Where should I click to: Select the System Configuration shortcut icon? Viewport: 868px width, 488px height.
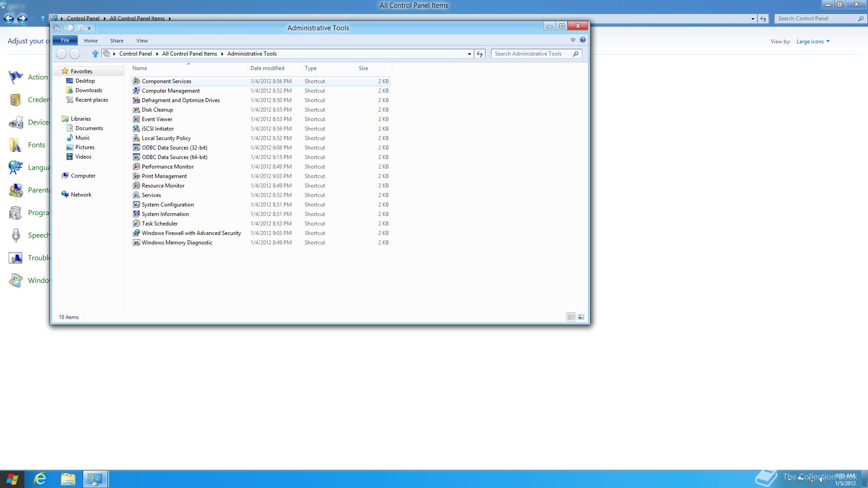[136, 205]
